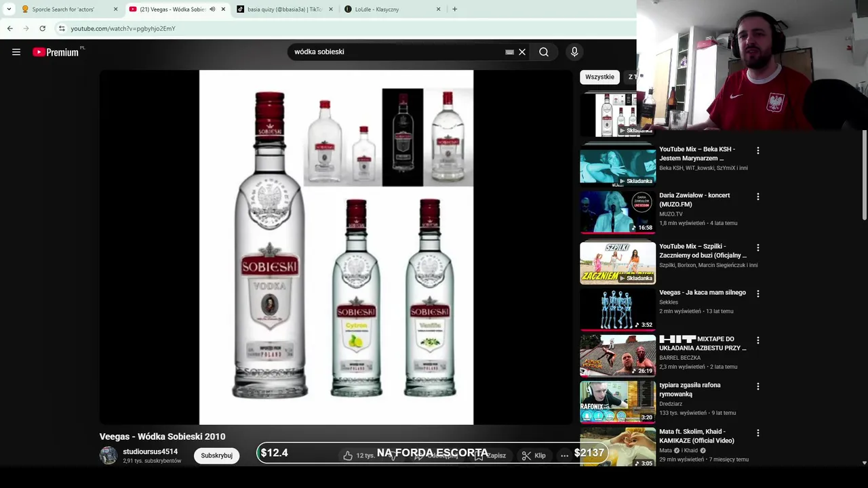The width and height of the screenshot is (868, 488).
Task: Edit the 'wódka sobieski' search field
Action: coord(397,52)
